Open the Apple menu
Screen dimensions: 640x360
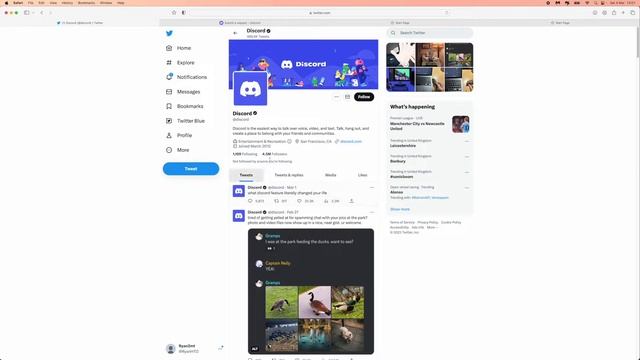coord(6,3)
